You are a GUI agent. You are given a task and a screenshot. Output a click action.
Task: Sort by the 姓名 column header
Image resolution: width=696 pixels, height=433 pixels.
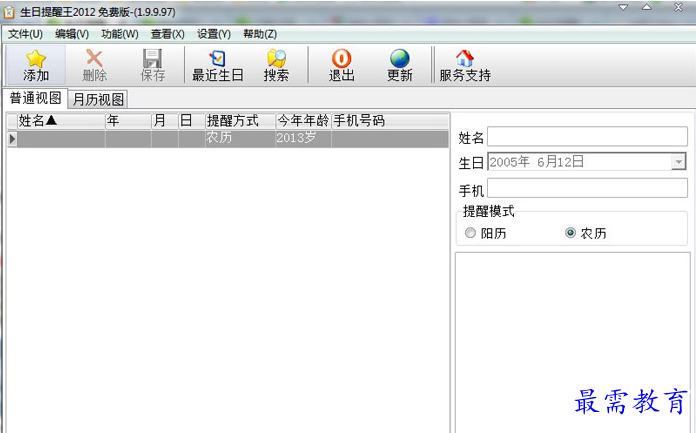(x=61, y=121)
